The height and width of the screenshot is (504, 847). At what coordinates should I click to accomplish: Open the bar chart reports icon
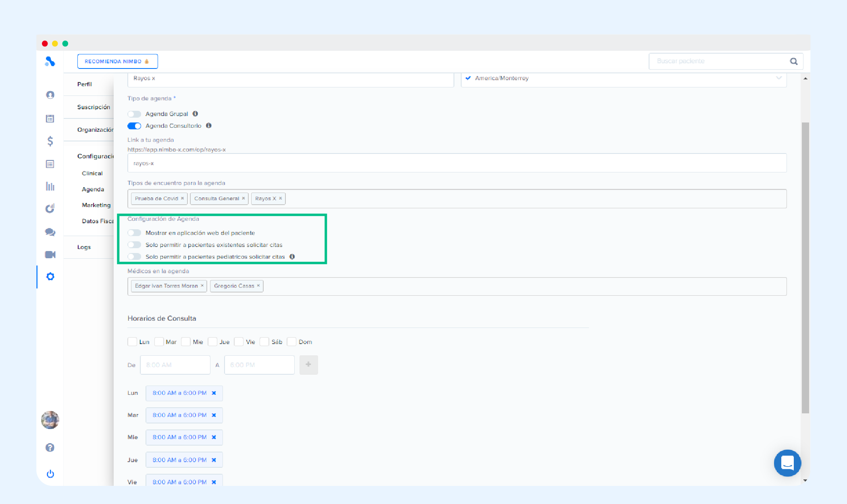click(x=50, y=187)
